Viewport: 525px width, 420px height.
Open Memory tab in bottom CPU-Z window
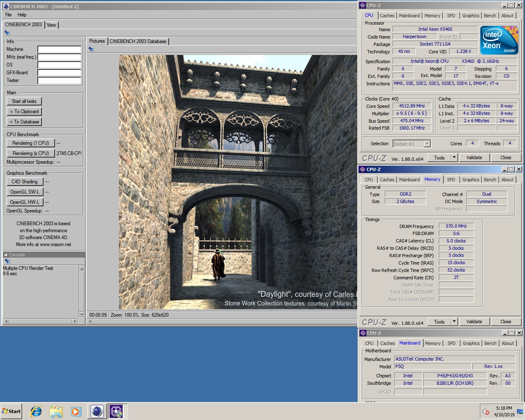[x=433, y=343]
